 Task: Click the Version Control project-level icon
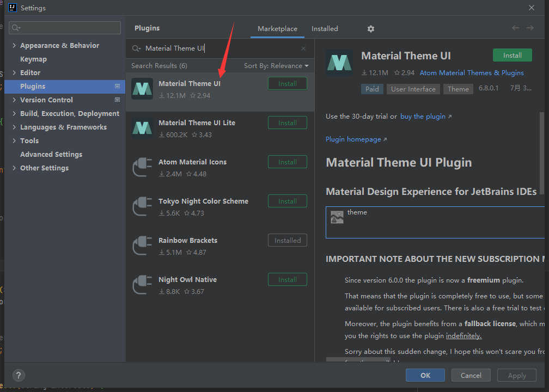[x=117, y=100]
